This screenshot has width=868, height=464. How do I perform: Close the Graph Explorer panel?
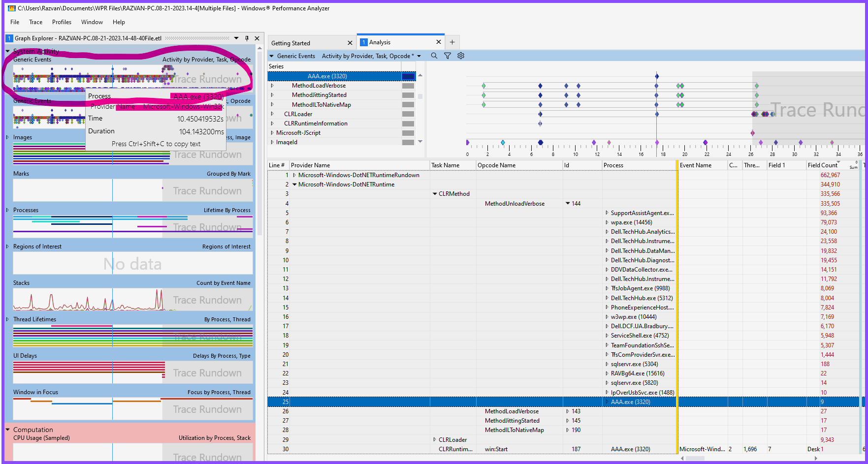coord(257,38)
